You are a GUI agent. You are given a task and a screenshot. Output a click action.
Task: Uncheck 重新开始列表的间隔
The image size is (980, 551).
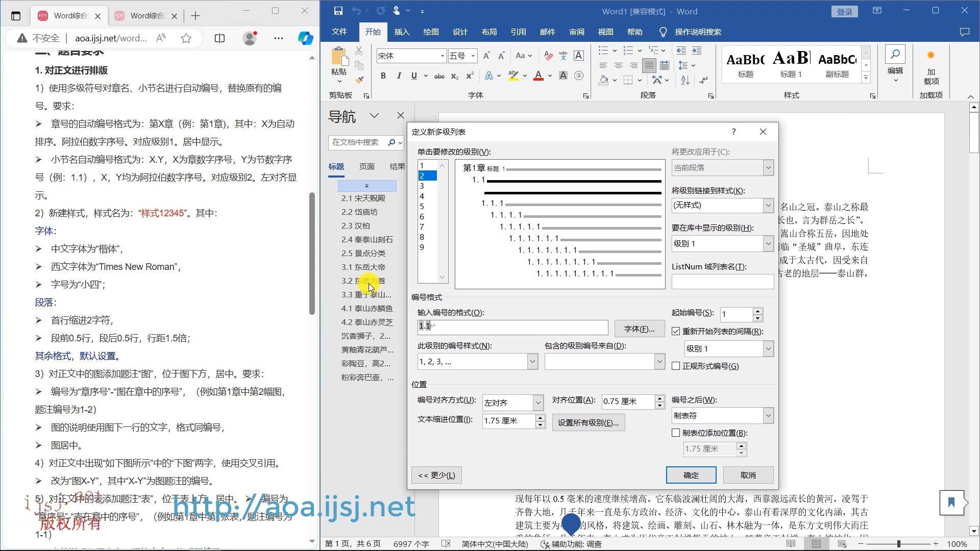tap(676, 331)
